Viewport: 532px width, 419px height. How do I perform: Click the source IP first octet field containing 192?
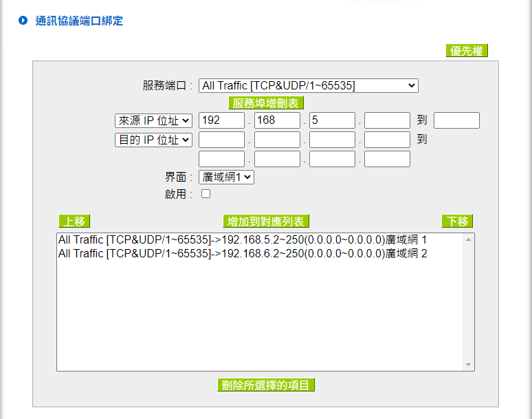click(x=221, y=121)
